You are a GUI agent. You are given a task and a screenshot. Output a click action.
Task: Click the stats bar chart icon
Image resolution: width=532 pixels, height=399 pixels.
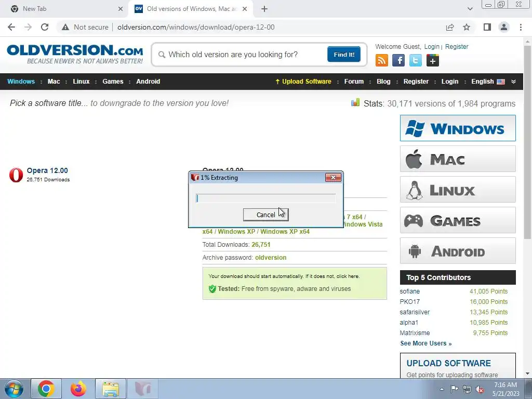tap(355, 102)
